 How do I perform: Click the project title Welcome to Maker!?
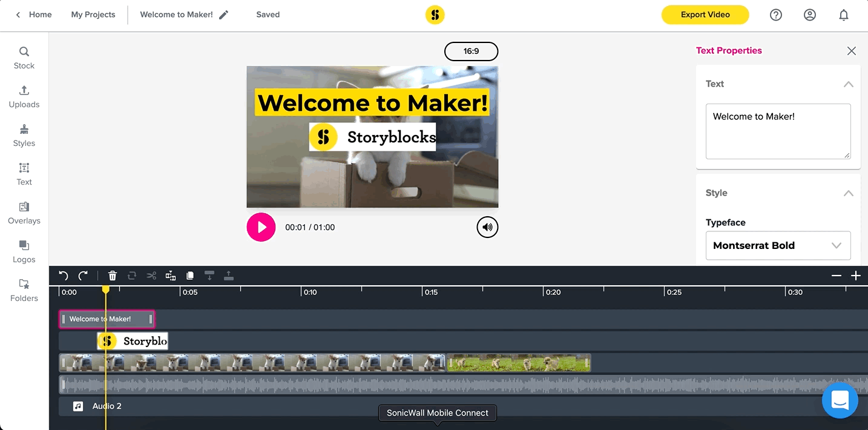176,15
